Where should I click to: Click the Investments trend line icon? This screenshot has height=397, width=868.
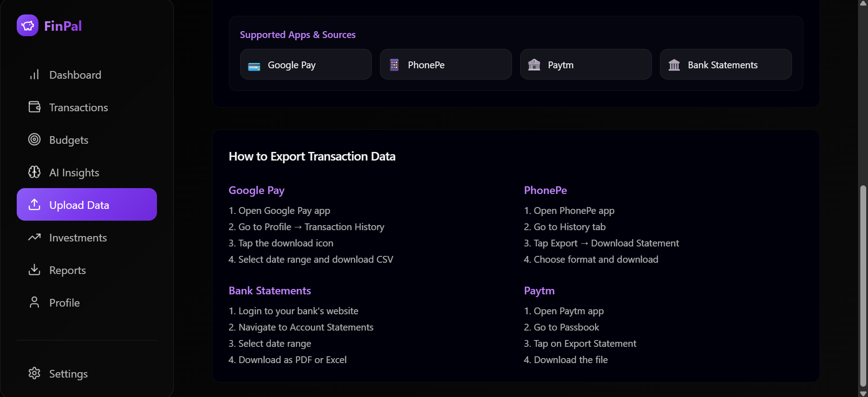[34, 237]
